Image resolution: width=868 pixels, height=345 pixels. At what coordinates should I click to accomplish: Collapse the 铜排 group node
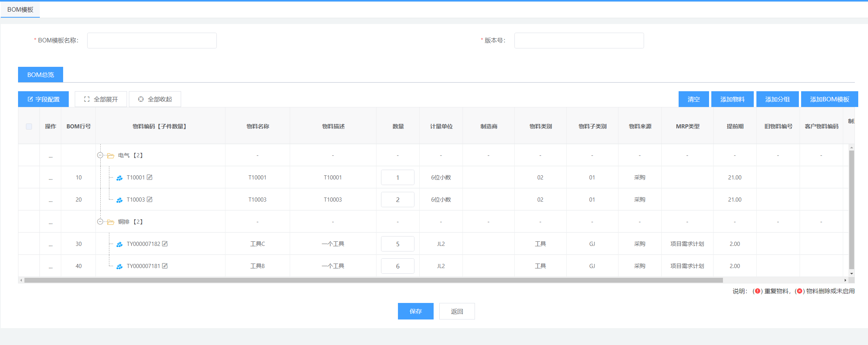pos(100,221)
